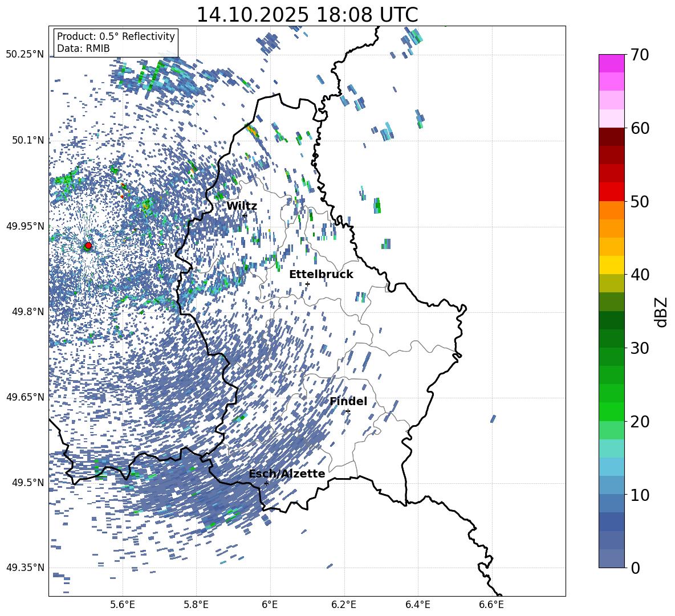675x616 pixels.
Task: Click the colorbar 40 tick label
Action: 640,275
